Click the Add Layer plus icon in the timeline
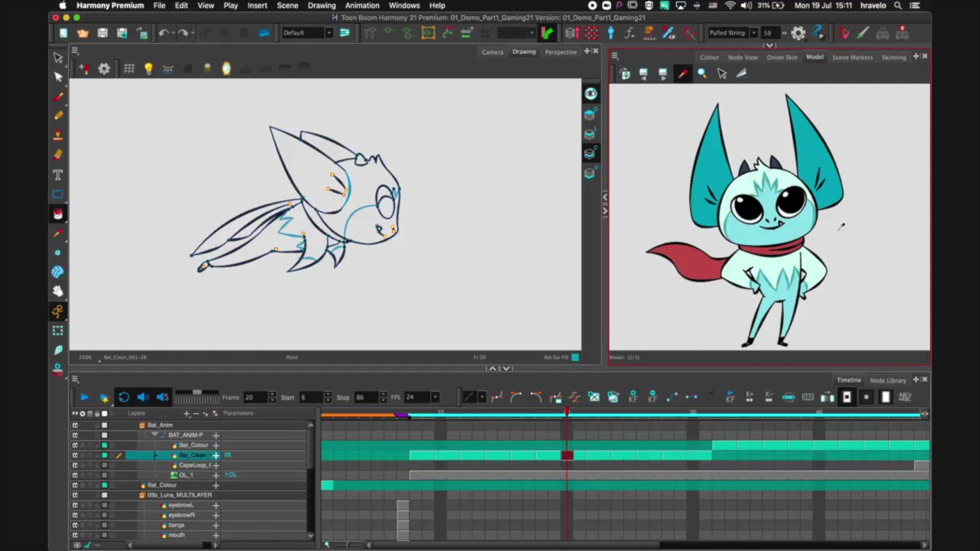The width and height of the screenshot is (980, 551). pyautogui.click(x=187, y=413)
